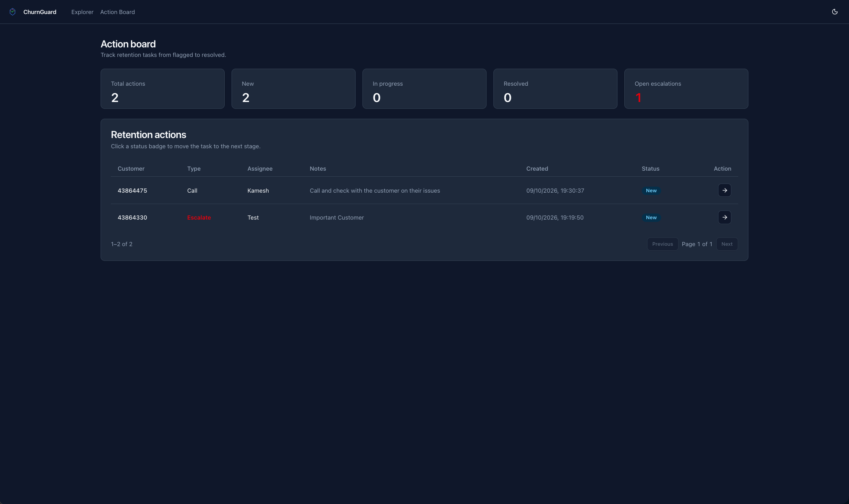Select the Open escalations summary card
Screen dimensions: 849x504
[686, 89]
